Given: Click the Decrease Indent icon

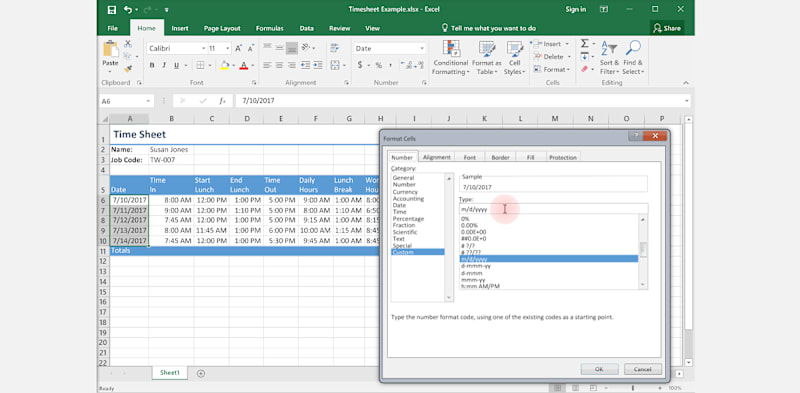Looking at the screenshot, I should pyautogui.click(x=306, y=65).
